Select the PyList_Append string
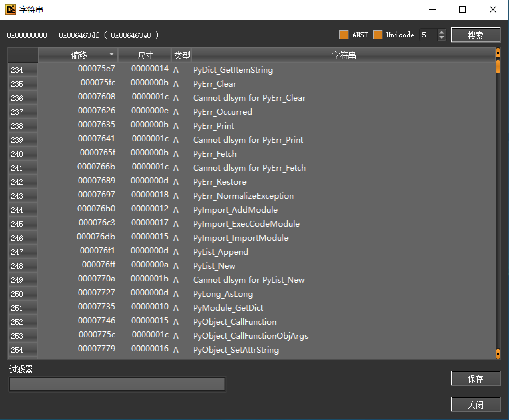The width and height of the screenshot is (509, 420). tap(221, 252)
